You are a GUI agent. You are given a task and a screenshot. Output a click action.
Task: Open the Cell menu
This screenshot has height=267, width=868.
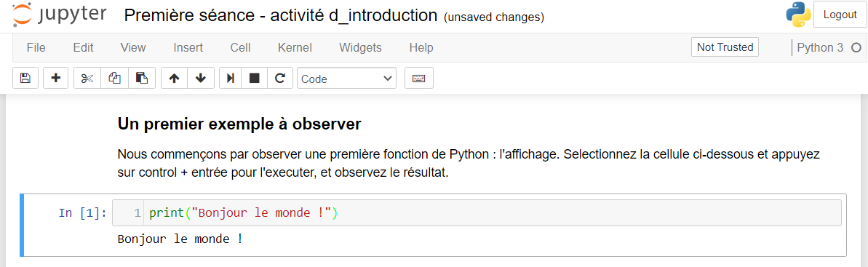(240, 47)
